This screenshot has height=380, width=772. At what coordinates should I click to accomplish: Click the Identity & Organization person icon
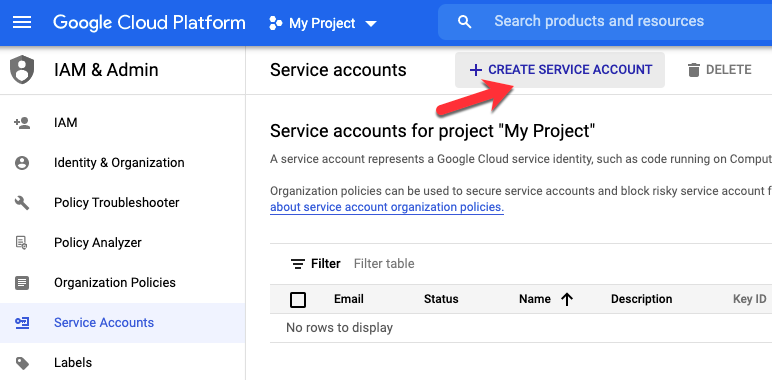point(22,163)
